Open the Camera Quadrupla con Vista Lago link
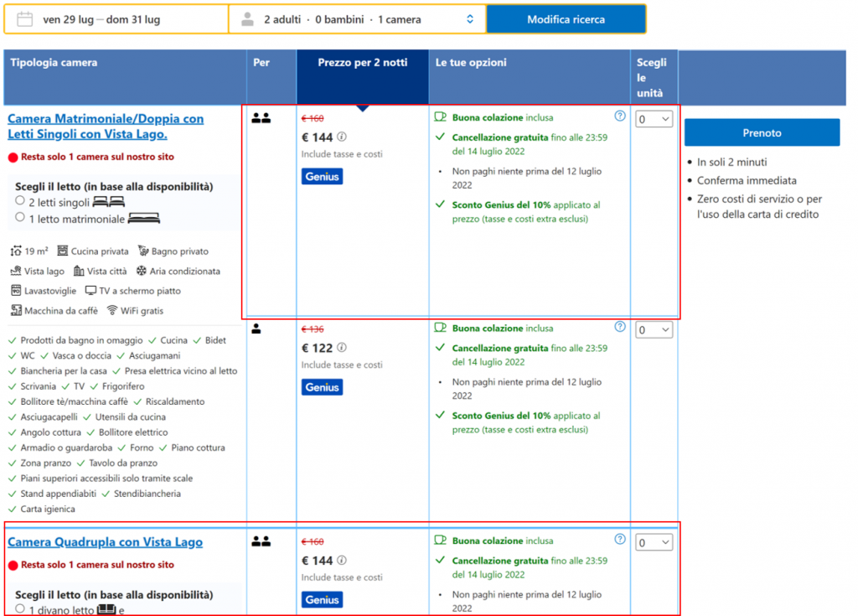Image resolution: width=858 pixels, height=616 pixels. coord(105,542)
